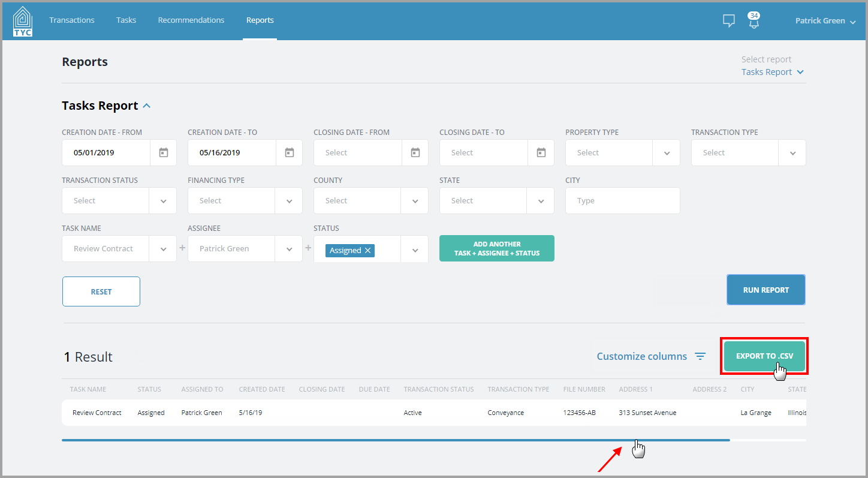Remove the Assigned status chip
The image size is (868, 478).
click(x=367, y=250)
